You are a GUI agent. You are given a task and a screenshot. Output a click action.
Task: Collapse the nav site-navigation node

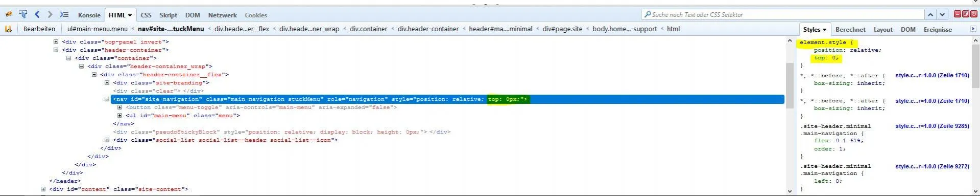click(x=107, y=99)
